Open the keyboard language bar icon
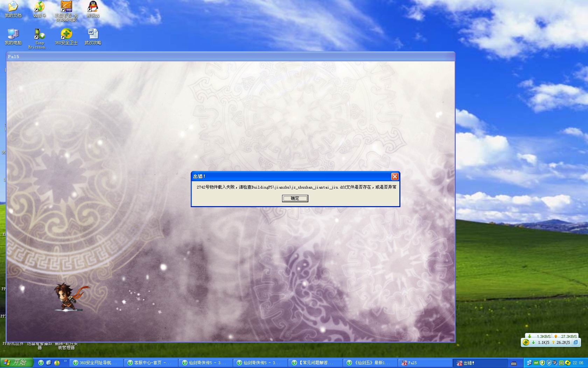Screen dimensions: 588x368 click(x=514, y=363)
